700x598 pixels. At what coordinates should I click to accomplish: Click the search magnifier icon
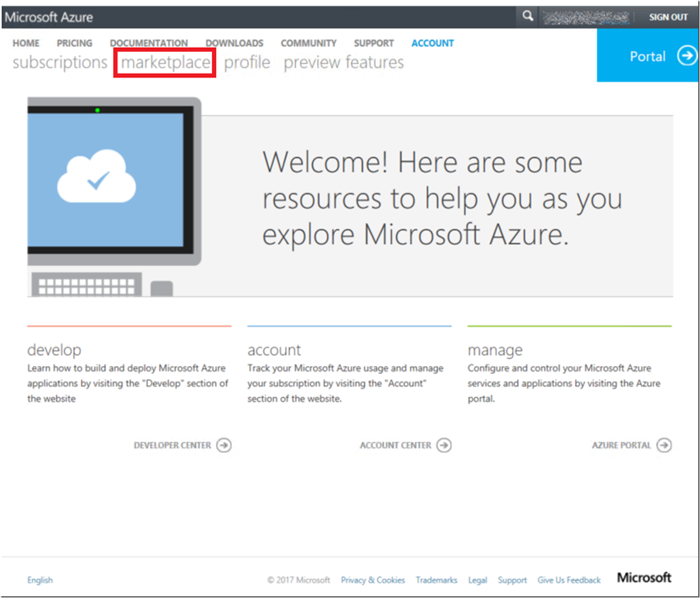528,16
